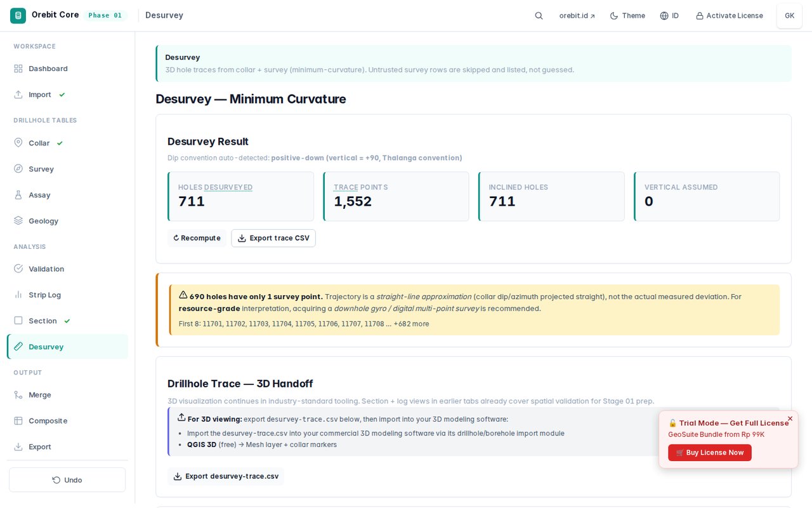This screenshot has height=508, width=812.
Task: Click the Recompute button
Action: click(x=197, y=238)
